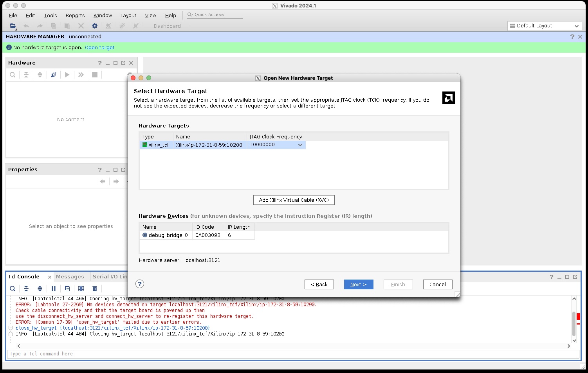Switch to the Messages tab
The image size is (588, 373).
[70, 277]
